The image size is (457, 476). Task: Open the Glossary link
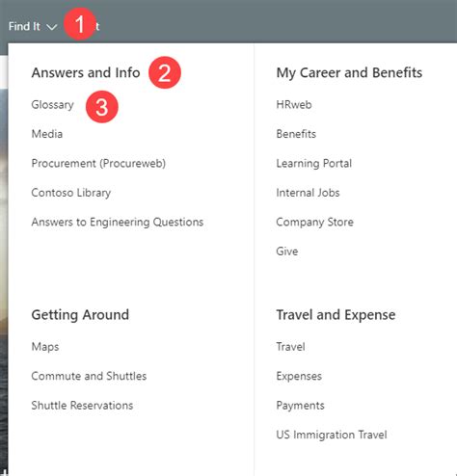point(53,105)
